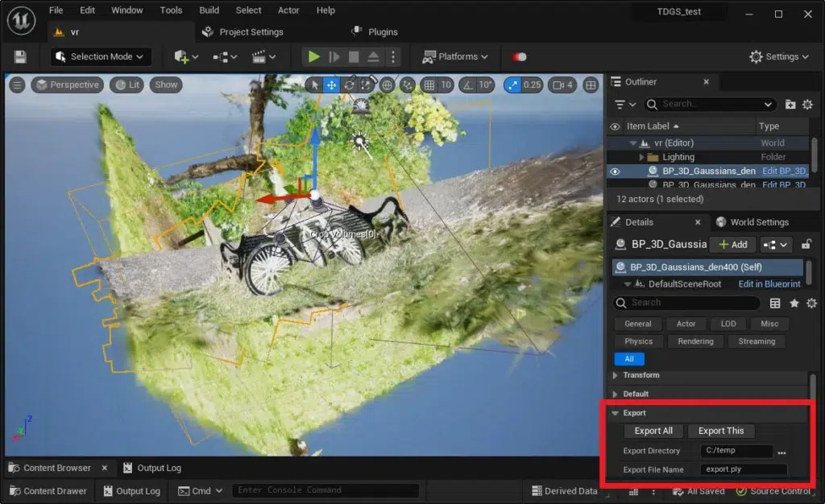Expand the Lighting folder in the Outliner
Screen dimensions: 825x504
pyautogui.click(x=641, y=156)
